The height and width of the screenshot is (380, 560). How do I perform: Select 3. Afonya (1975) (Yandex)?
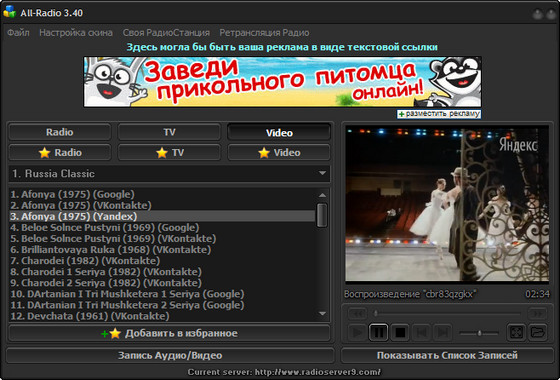[x=162, y=216]
